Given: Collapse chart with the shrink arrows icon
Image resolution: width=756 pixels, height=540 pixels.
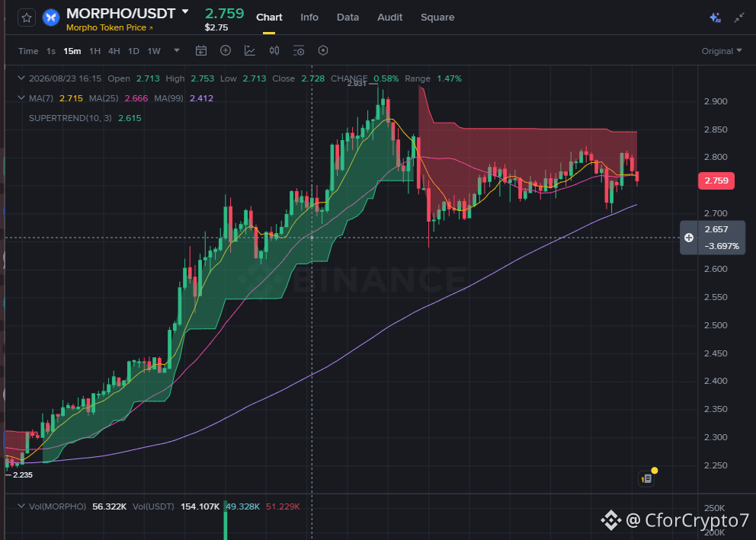Looking at the screenshot, I should pyautogui.click(x=739, y=18).
